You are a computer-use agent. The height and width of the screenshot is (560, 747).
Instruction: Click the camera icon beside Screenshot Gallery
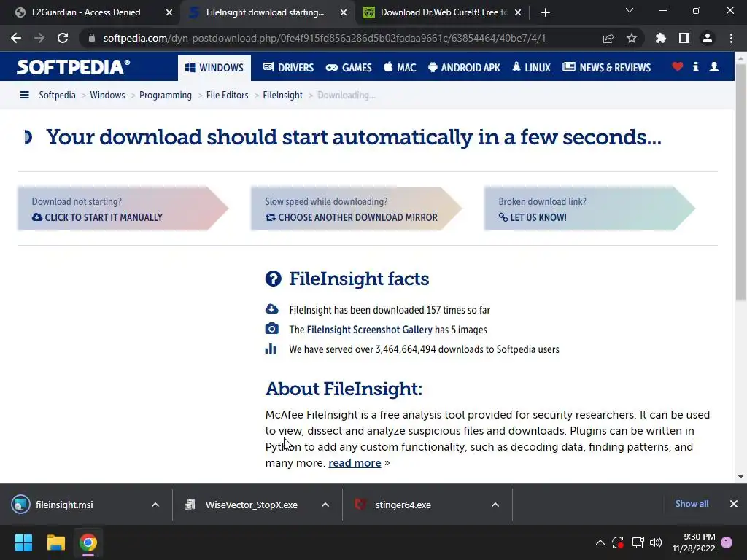[271, 329]
